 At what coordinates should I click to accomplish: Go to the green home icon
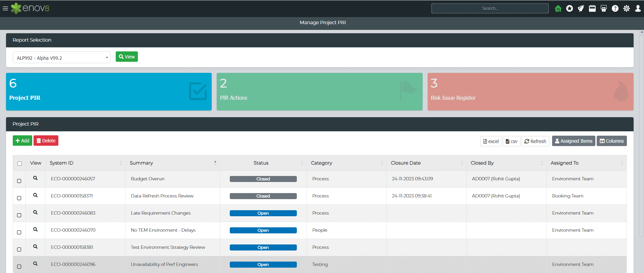pos(558,8)
